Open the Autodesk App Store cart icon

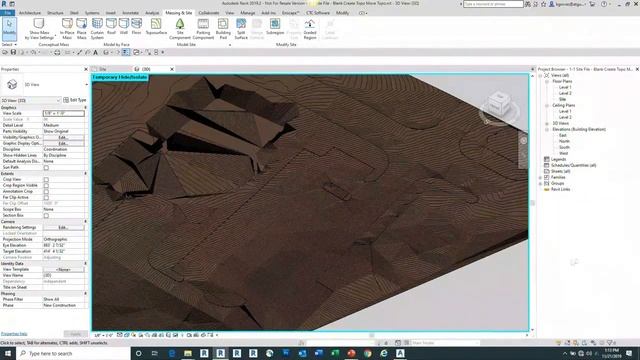[x=592, y=4]
